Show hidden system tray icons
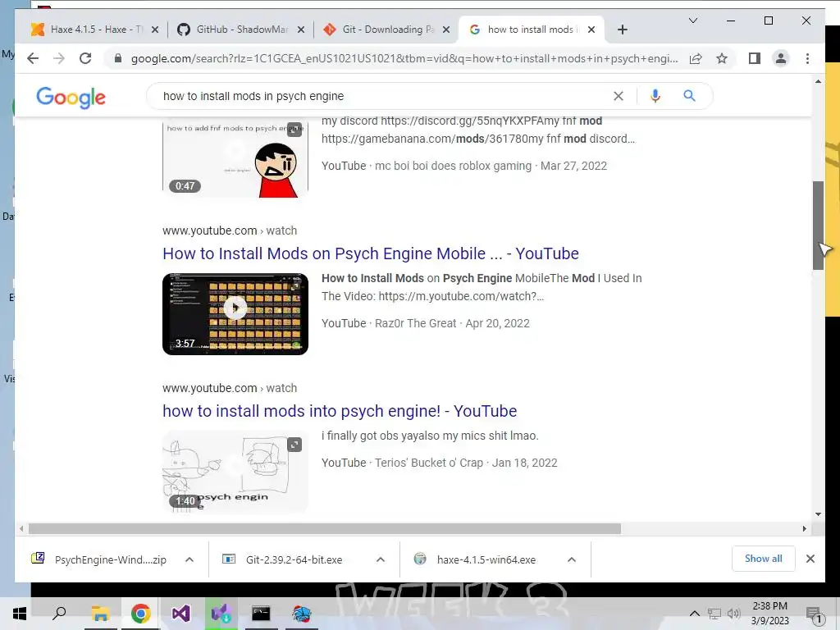The image size is (840, 630). tap(694, 614)
